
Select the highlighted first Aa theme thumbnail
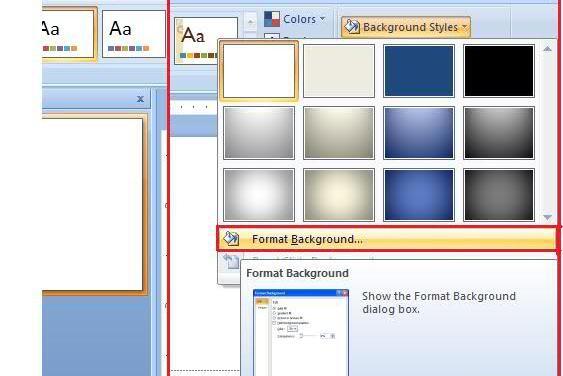[x=69, y=34]
